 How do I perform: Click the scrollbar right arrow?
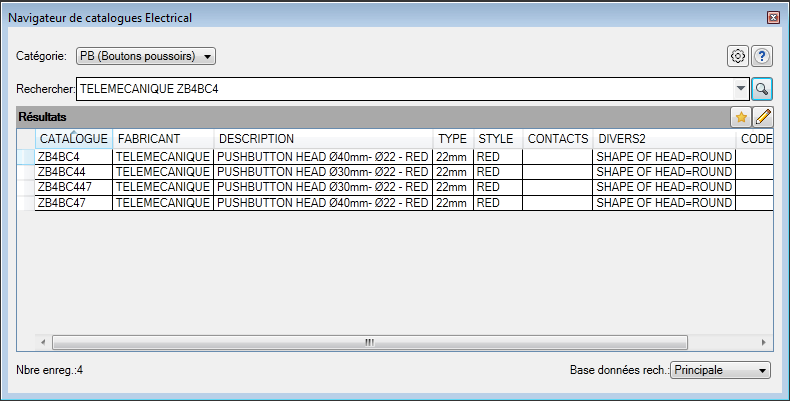tap(764, 343)
